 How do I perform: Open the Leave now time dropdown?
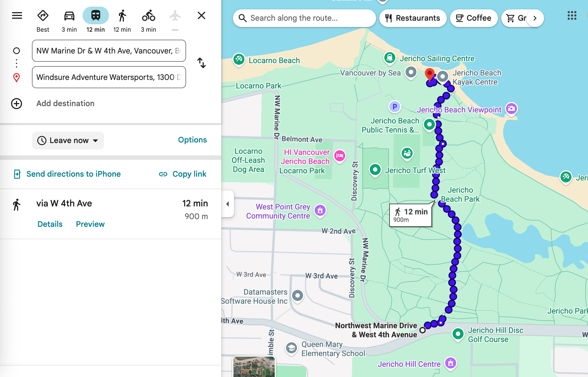(x=68, y=141)
